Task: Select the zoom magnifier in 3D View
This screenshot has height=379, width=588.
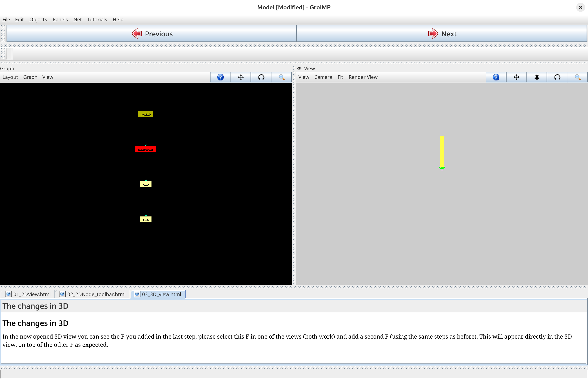Action: (x=577, y=77)
